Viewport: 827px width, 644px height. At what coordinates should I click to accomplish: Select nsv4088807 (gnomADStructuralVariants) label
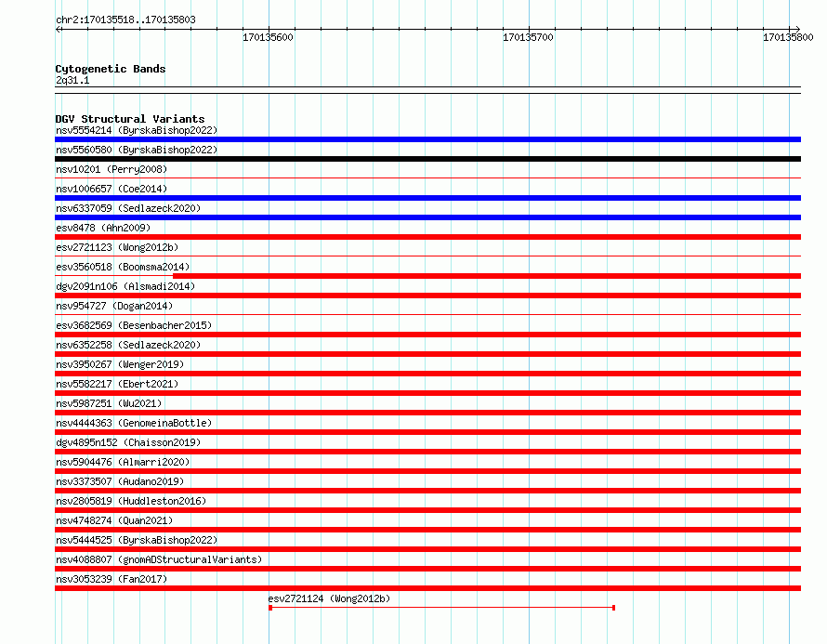pyautogui.click(x=159, y=559)
